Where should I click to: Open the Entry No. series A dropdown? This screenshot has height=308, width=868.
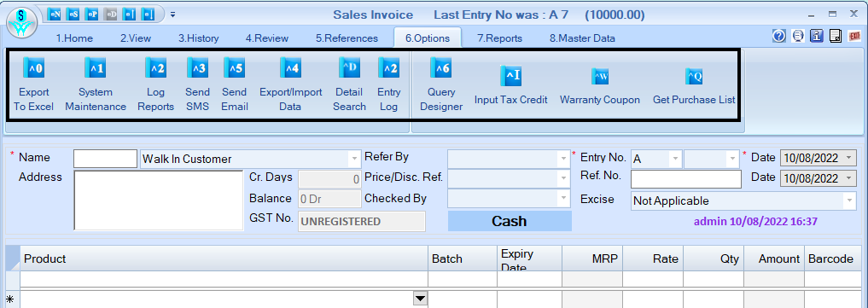[675, 159]
